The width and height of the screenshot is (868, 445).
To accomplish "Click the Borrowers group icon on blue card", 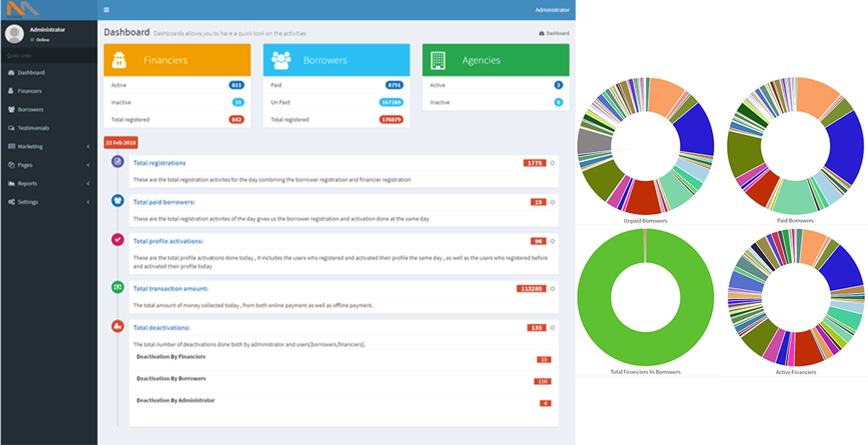I will click(280, 60).
